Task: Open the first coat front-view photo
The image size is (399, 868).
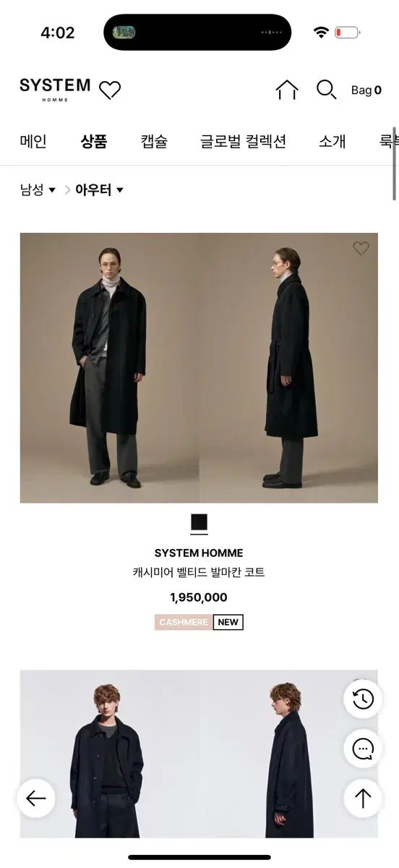Action: [109, 367]
